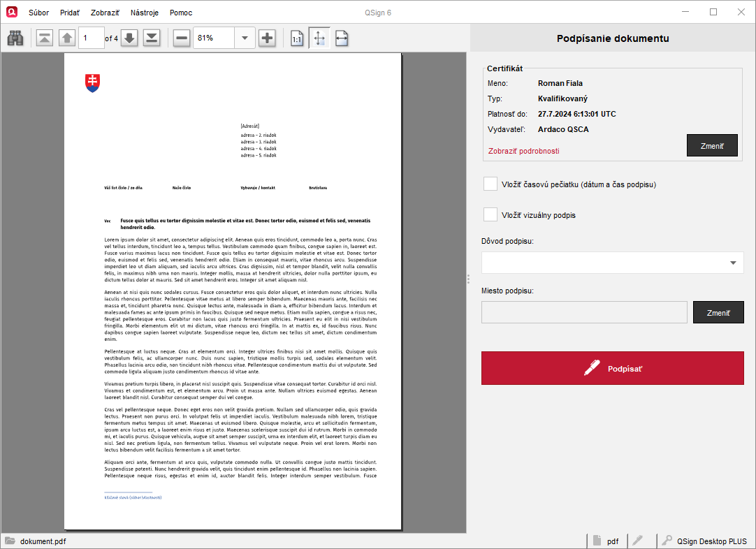The height and width of the screenshot is (549, 756).
Task: Open the zoom percentage dropdown
Action: pyautogui.click(x=245, y=38)
